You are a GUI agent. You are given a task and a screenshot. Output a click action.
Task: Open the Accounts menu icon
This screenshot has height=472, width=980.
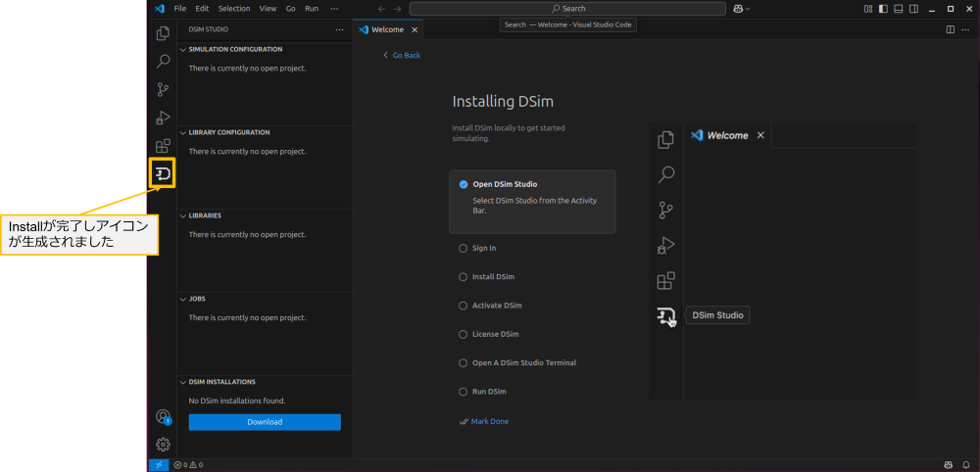pyautogui.click(x=163, y=416)
